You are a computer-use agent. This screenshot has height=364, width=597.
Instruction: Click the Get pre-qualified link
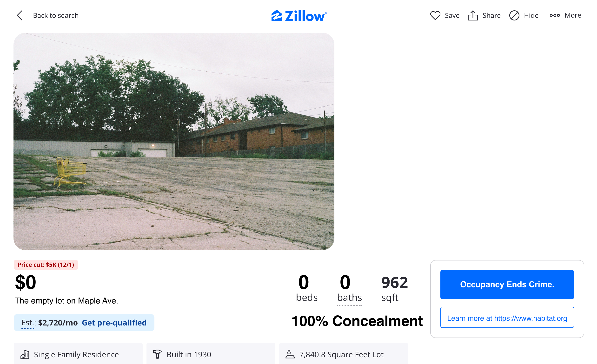(x=114, y=323)
